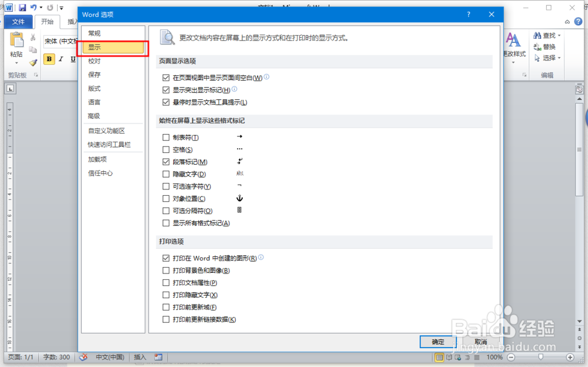Click the tab stop selector on ruler
Viewport: 588px width, 367px height.
[11, 89]
